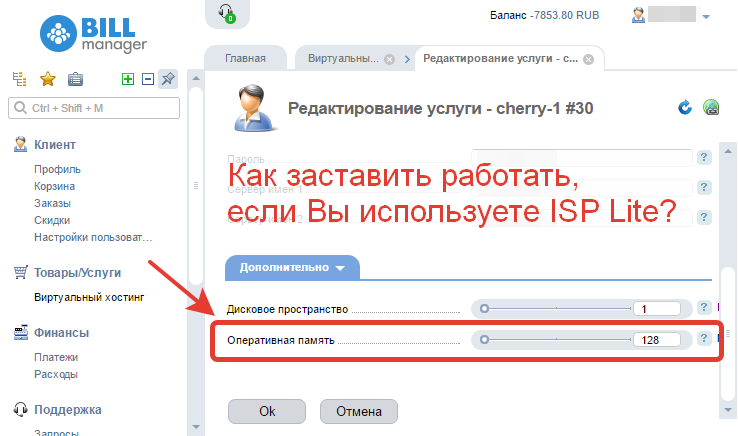Open favorites star icon
This screenshot has width=738, height=436.
(48, 79)
